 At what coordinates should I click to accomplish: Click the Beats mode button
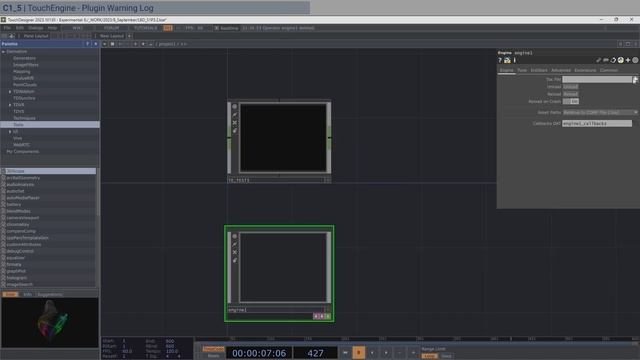click(x=213, y=356)
